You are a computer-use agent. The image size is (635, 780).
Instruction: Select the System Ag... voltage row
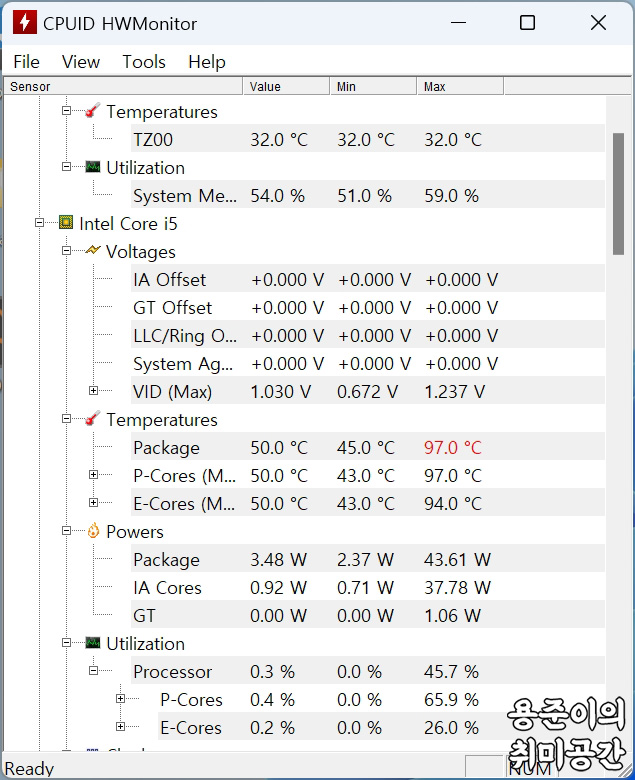(x=368, y=363)
